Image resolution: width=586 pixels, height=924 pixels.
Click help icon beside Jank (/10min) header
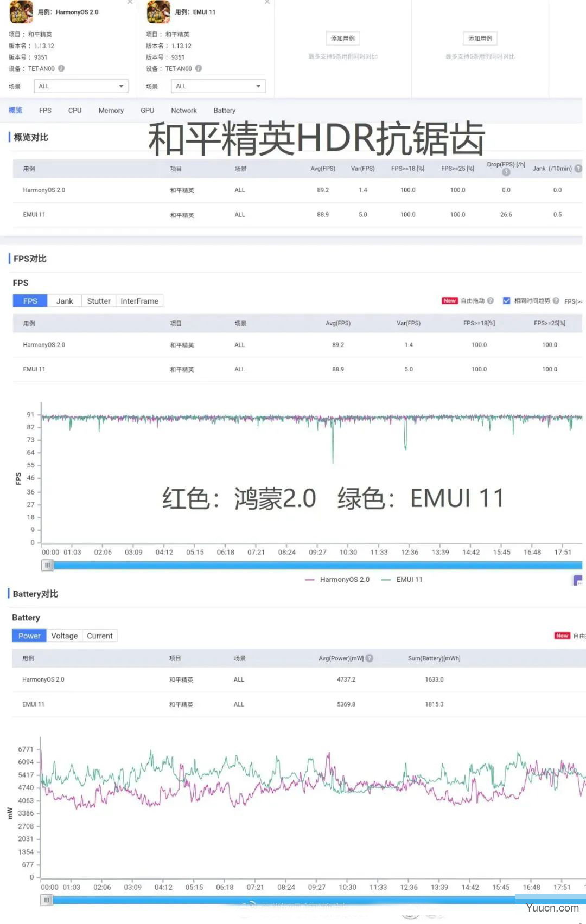pos(578,169)
